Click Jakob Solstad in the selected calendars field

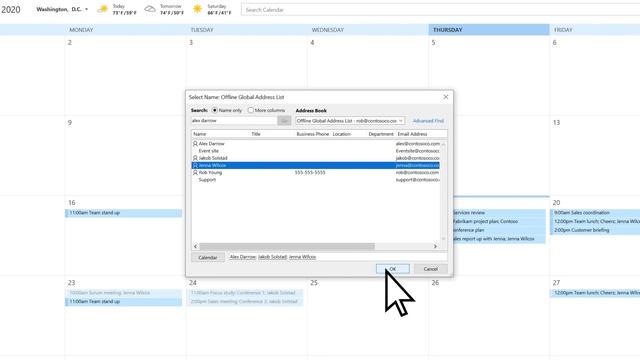pyautogui.click(x=272, y=257)
